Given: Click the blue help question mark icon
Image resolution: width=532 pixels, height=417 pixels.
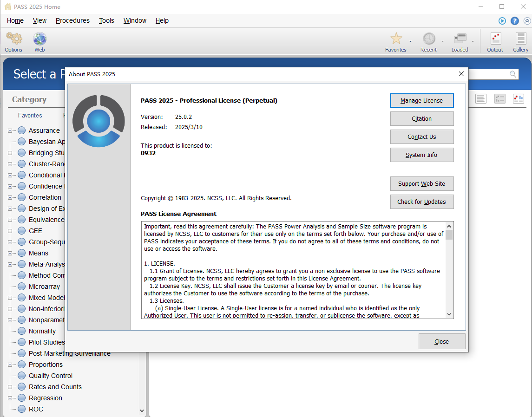Looking at the screenshot, I should tap(515, 21).
